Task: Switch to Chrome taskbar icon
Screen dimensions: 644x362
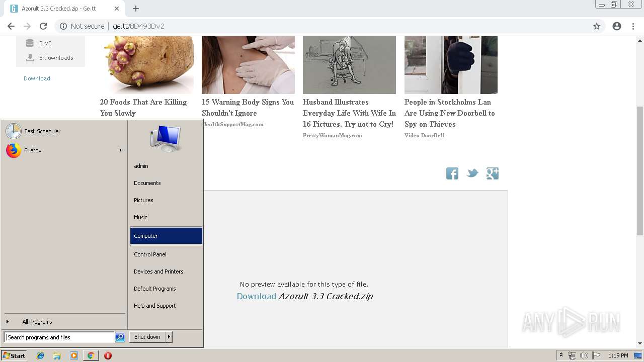Action: click(x=91, y=355)
